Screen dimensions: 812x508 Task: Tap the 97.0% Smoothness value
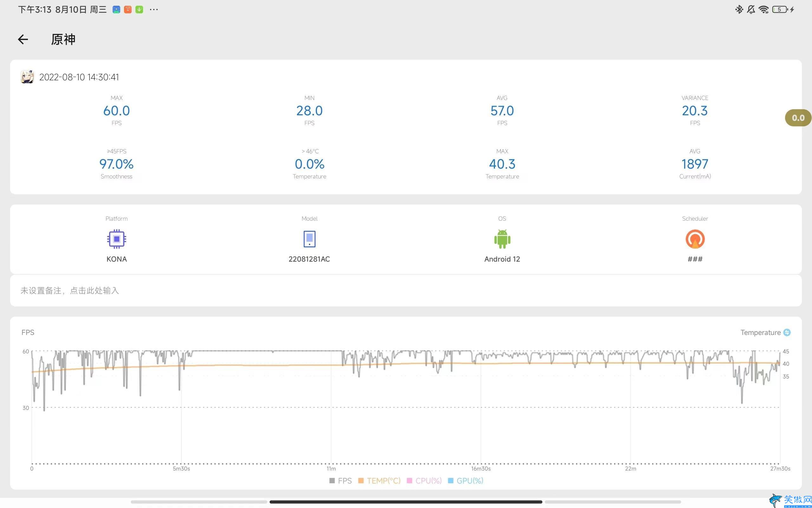coord(116,164)
